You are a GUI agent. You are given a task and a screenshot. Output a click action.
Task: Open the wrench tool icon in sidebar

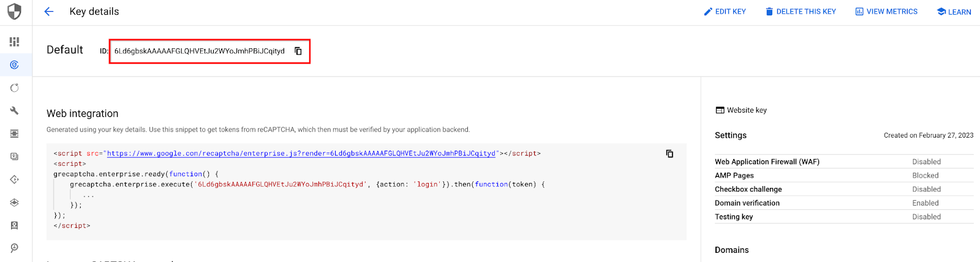coord(14,111)
